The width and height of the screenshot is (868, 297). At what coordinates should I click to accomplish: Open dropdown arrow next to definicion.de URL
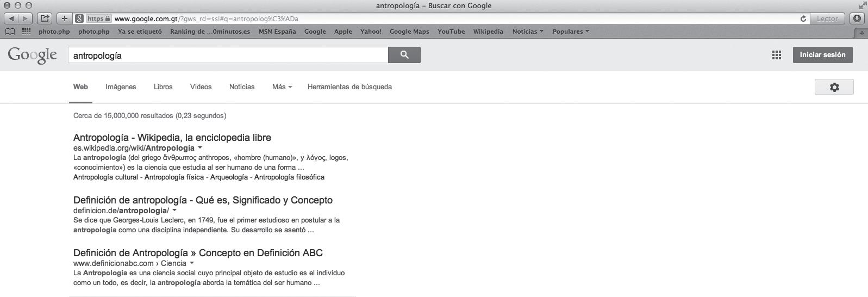coord(174,211)
